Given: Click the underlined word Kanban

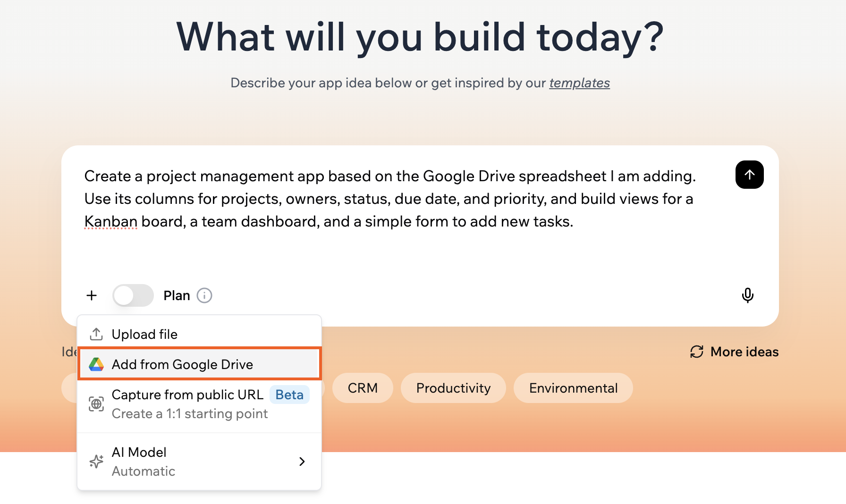Looking at the screenshot, I should click(111, 221).
